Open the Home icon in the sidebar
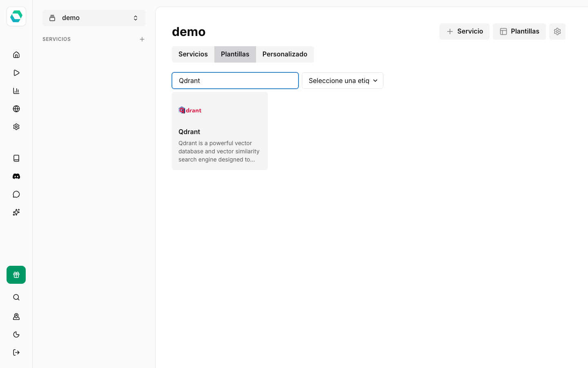Screen dimensions: 588x368 16,55
